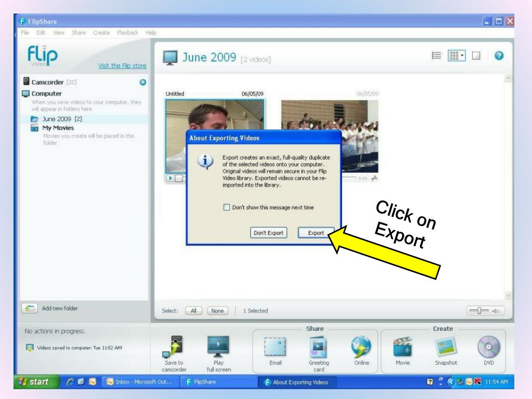
Task: Click the Flip video logo
Action: click(43, 56)
